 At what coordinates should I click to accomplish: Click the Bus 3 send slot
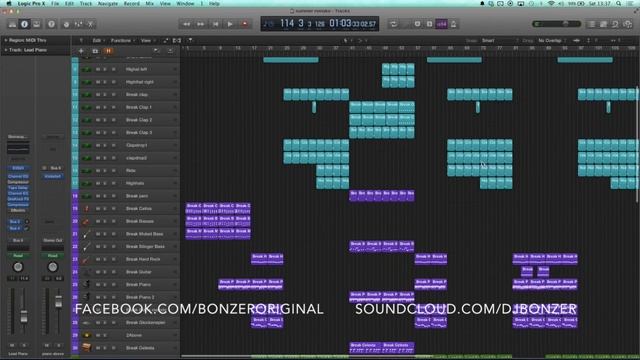16,222
